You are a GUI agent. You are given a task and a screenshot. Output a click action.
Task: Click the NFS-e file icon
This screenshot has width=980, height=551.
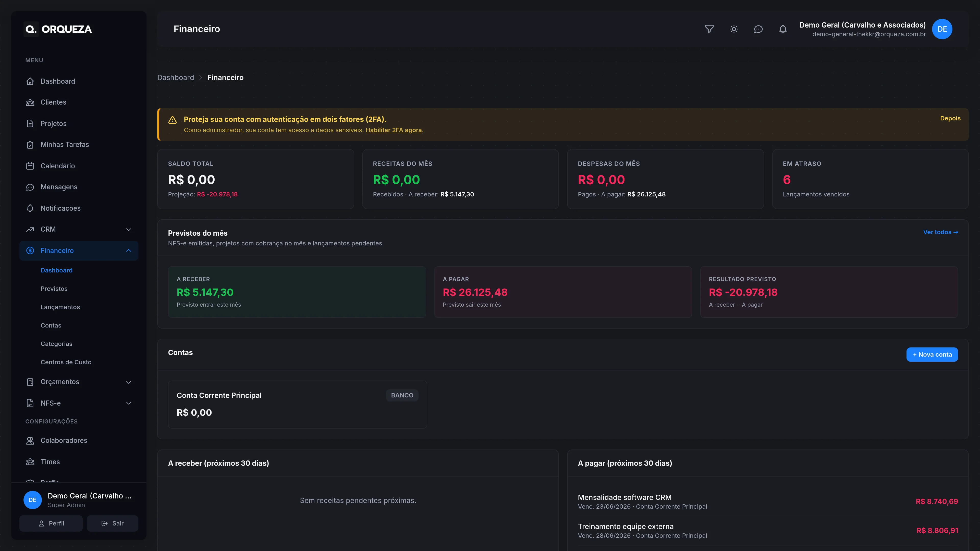tap(30, 403)
